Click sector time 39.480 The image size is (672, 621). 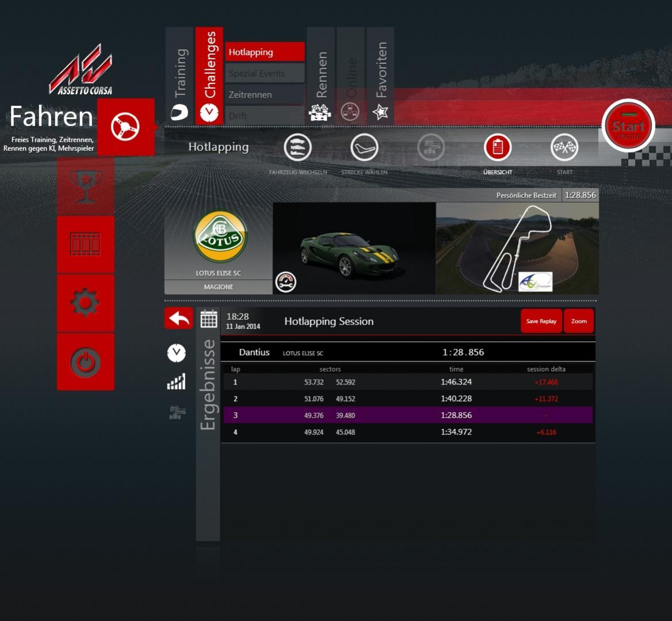click(x=345, y=416)
